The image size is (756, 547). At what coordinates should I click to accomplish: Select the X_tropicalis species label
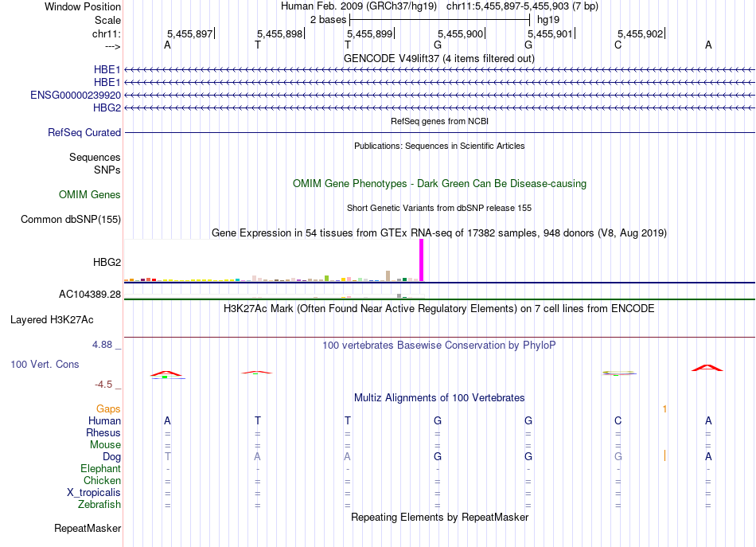tap(94, 493)
